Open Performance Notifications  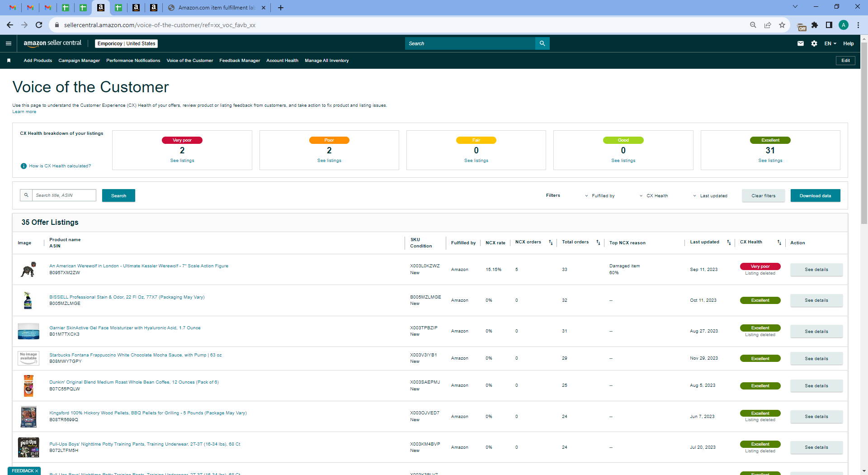tap(133, 61)
